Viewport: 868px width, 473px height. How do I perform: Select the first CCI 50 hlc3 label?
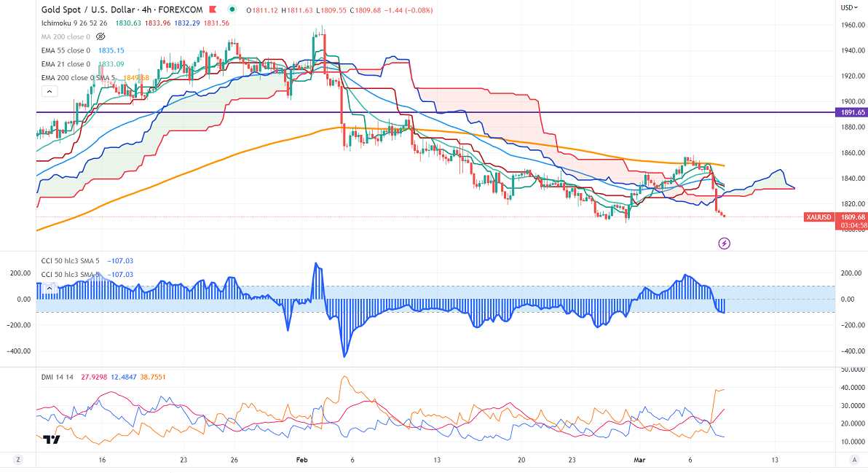pos(71,260)
